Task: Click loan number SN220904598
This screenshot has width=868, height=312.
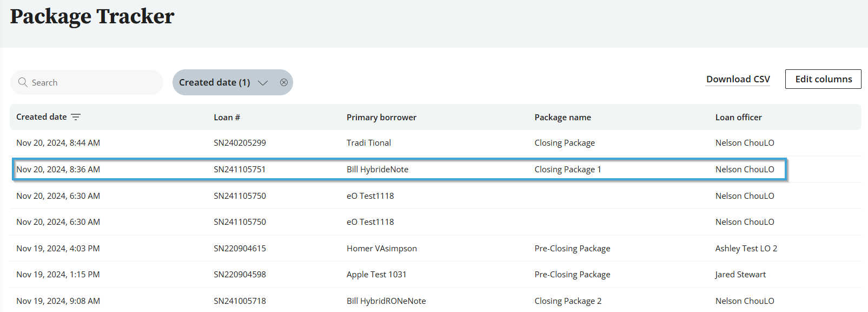Action: click(240, 275)
